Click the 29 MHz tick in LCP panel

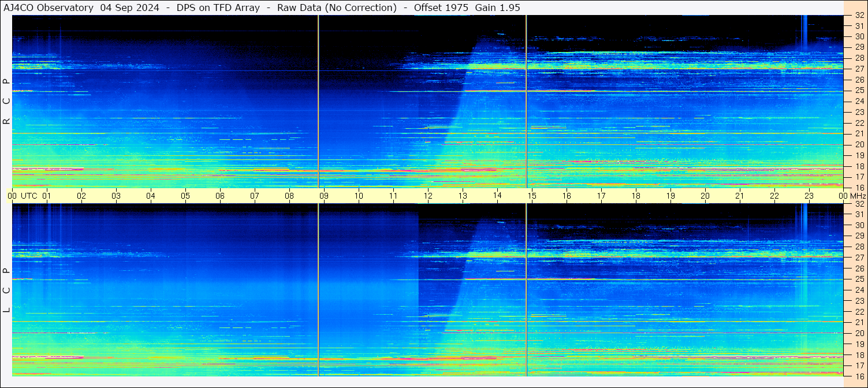click(859, 236)
